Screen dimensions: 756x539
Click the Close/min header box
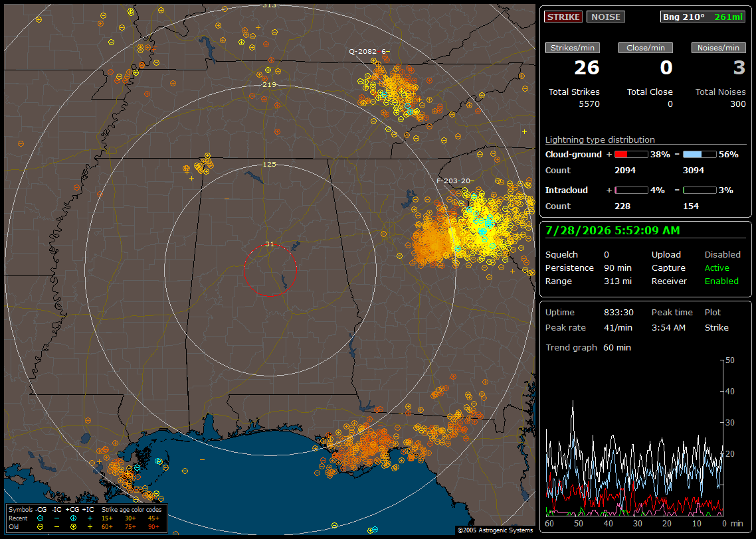646,48
